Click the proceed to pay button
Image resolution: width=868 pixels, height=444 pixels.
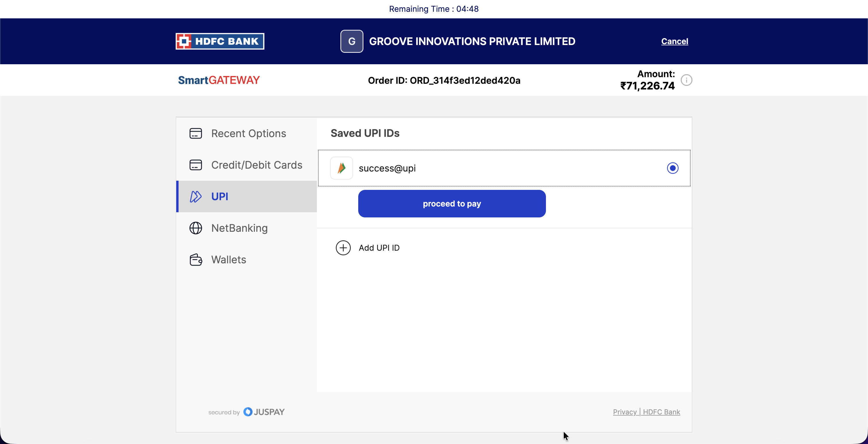(x=452, y=204)
